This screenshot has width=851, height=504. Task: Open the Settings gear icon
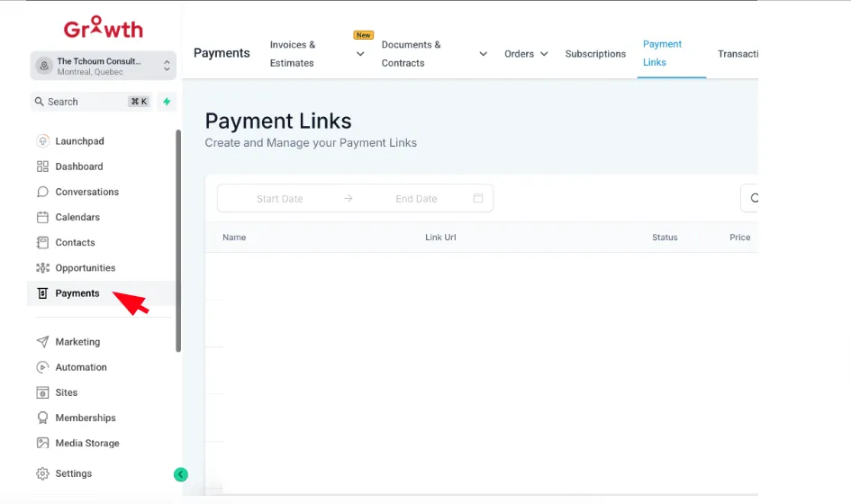click(x=42, y=473)
